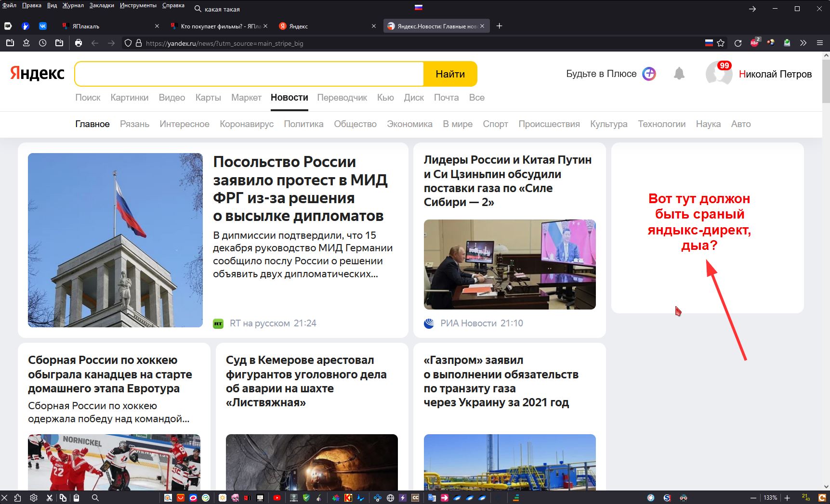830x504 pixels.
Task: Open the Почта service link
Action: pos(447,97)
